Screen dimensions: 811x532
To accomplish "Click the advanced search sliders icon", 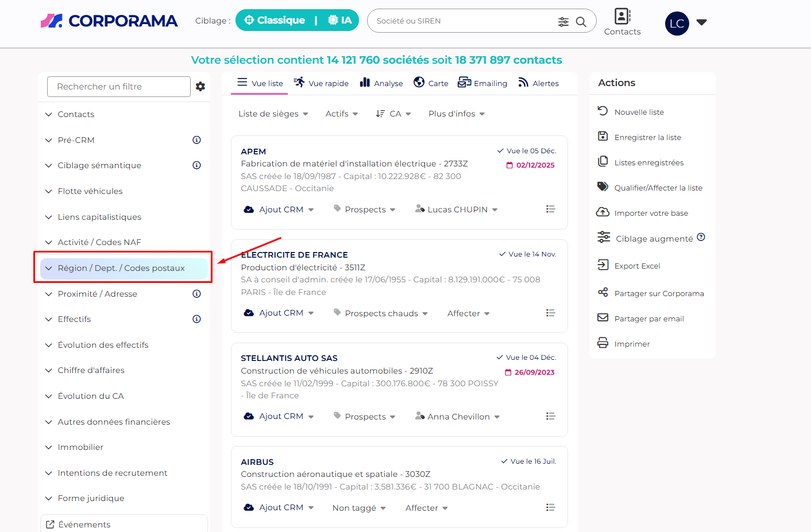I will click(563, 22).
